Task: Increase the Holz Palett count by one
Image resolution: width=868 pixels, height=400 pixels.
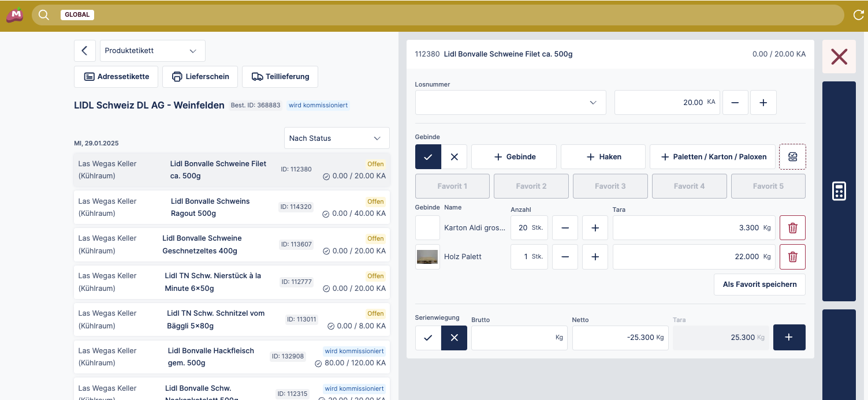Action: click(595, 257)
